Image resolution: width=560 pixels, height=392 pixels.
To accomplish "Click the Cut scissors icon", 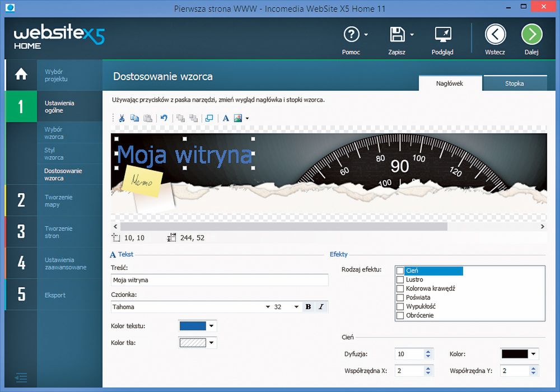I will click(x=122, y=118).
